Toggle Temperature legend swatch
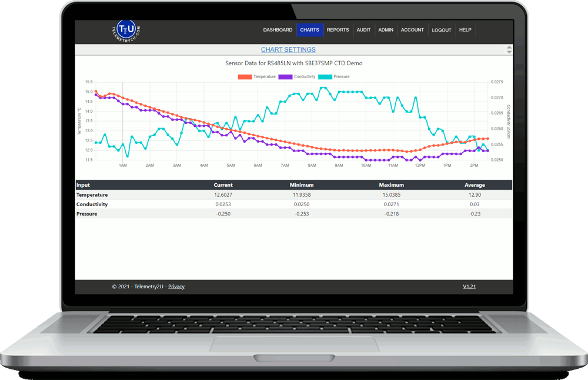This screenshot has height=380, width=588. tap(245, 77)
